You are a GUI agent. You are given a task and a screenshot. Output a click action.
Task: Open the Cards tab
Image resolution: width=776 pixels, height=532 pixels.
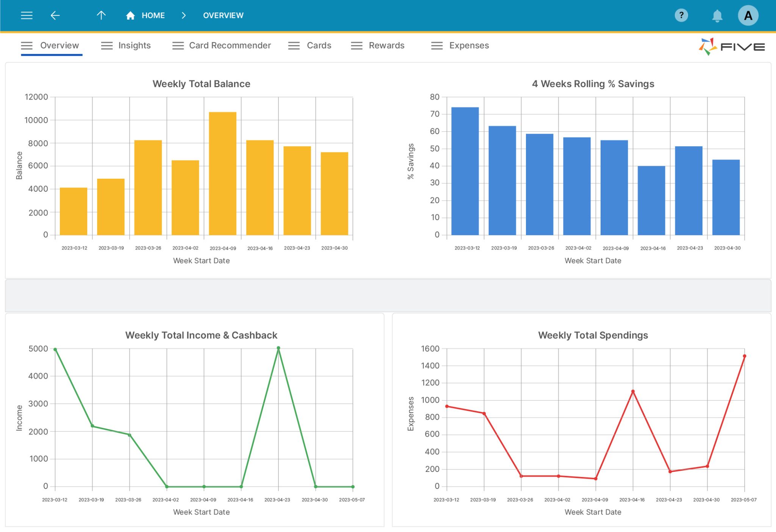pos(318,45)
